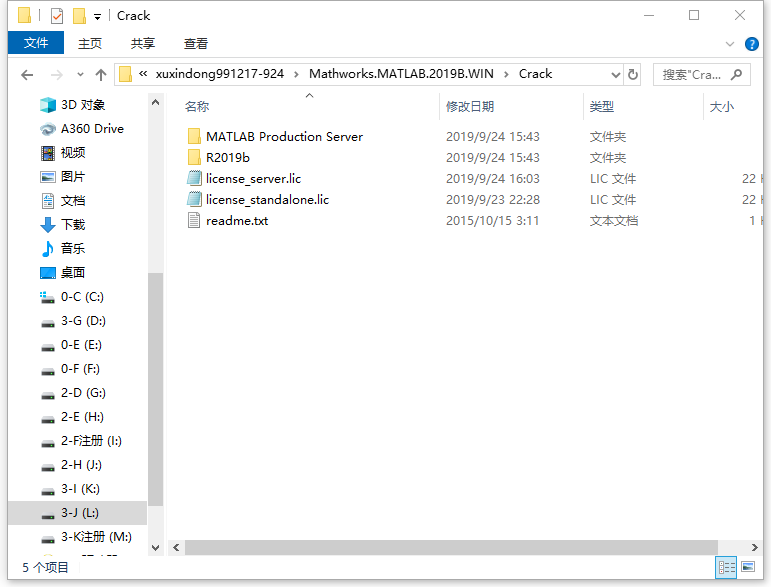Click the horizontal scrollbar right arrow
Viewport: 771px width, 587px height.
point(754,547)
